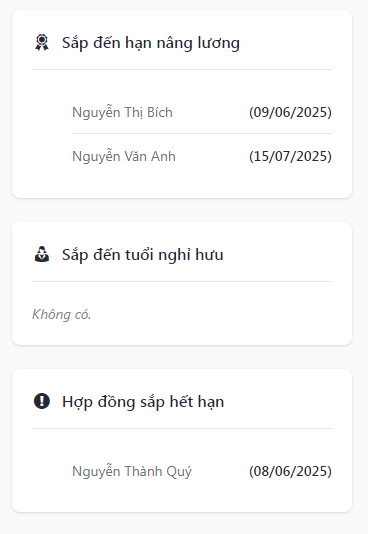Screen dimensions: 368x534
Task: Click the contract expiry date (08/06/2025)
Action: click(290, 471)
